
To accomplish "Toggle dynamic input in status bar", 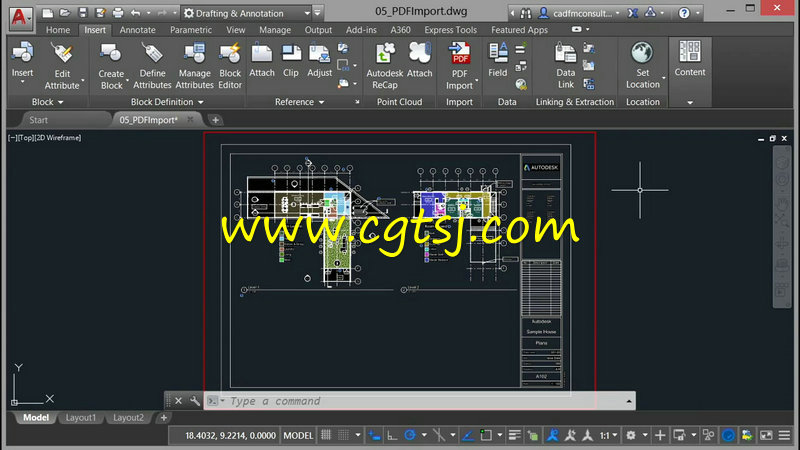I will (374, 435).
